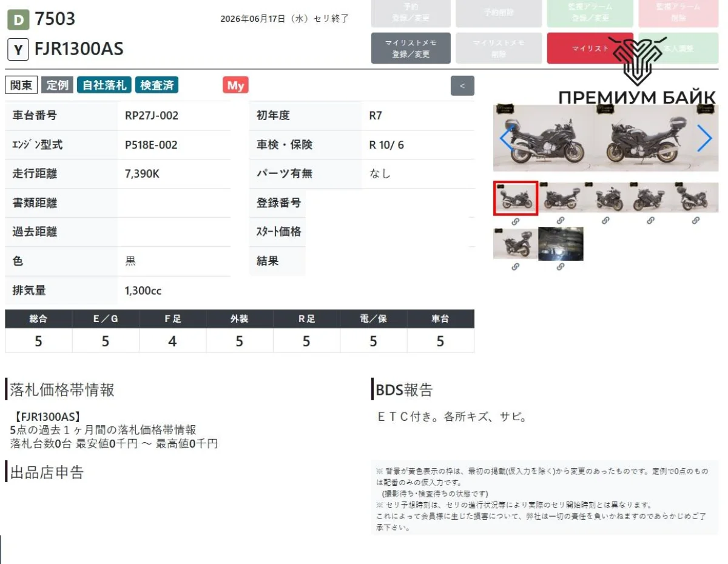
Task: Click the 予約 登録/変更 button
Action: 411,13
